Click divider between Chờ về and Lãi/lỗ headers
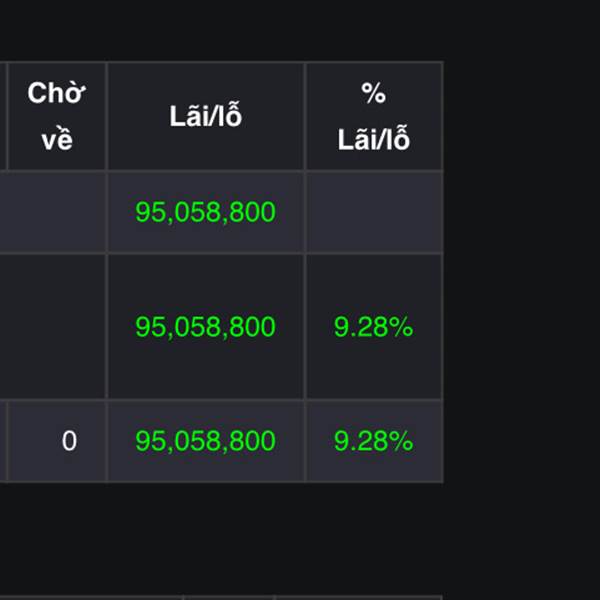The image size is (600, 600). (x=107, y=116)
